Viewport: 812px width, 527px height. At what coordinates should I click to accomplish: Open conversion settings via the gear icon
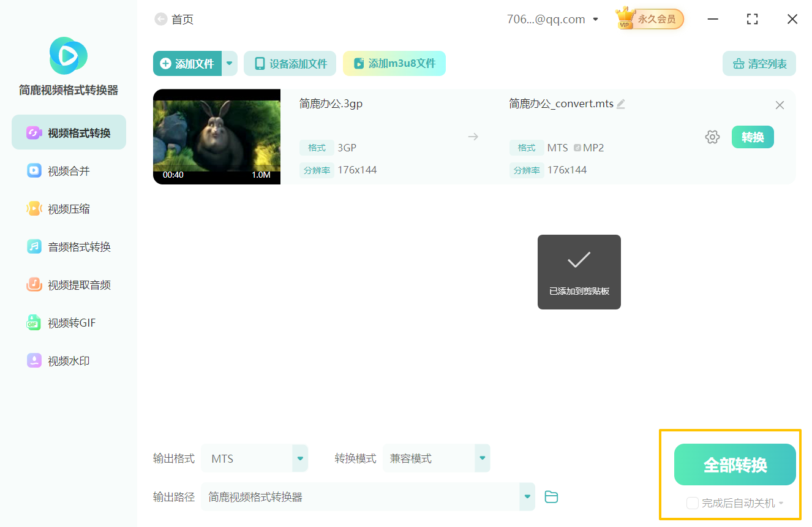coord(712,137)
